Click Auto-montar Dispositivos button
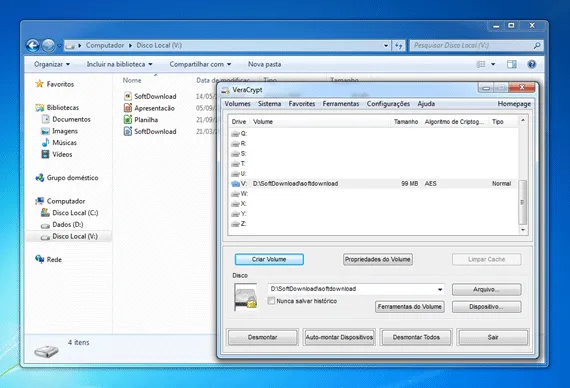The image size is (570, 388). tap(339, 337)
